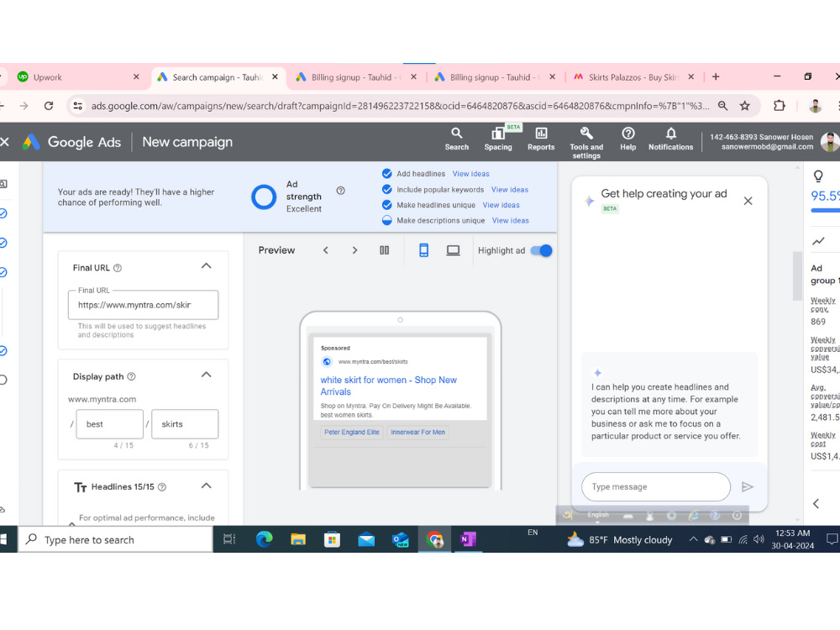Switch the preview to mobile view
This screenshot has height=630, width=840.
[x=423, y=250]
